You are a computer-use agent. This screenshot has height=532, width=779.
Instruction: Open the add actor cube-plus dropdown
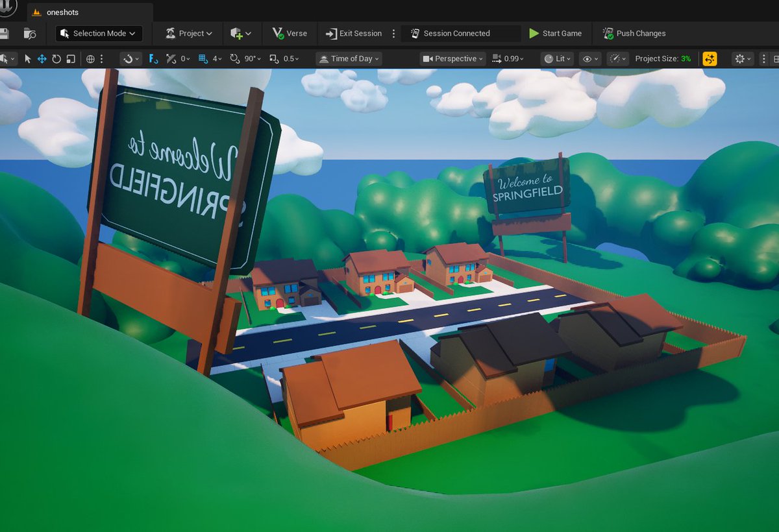(x=241, y=33)
